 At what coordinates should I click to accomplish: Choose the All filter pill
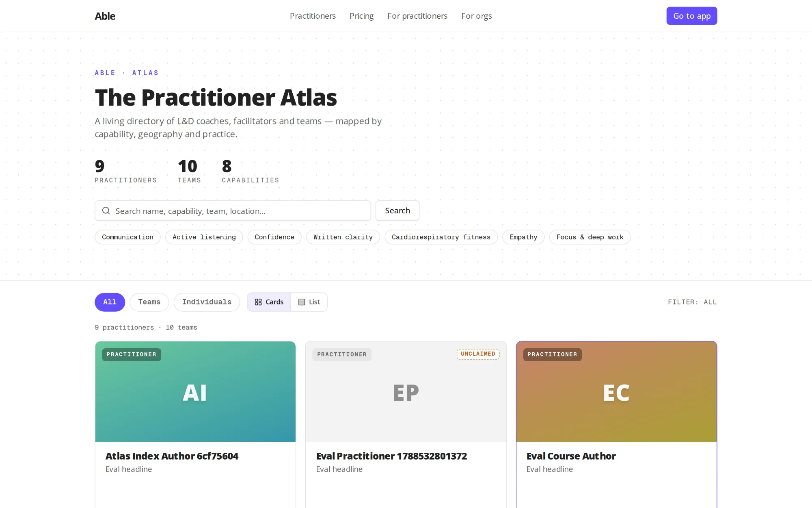(x=110, y=302)
